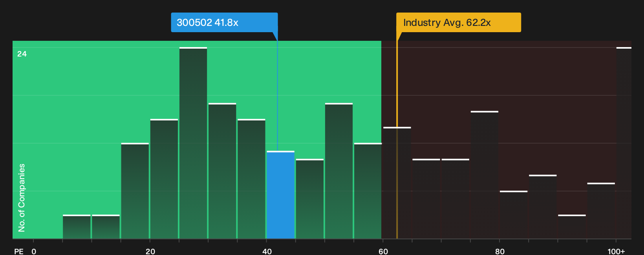Click the bar for PE 75-80
This screenshot has height=255, width=644.
pos(485,175)
